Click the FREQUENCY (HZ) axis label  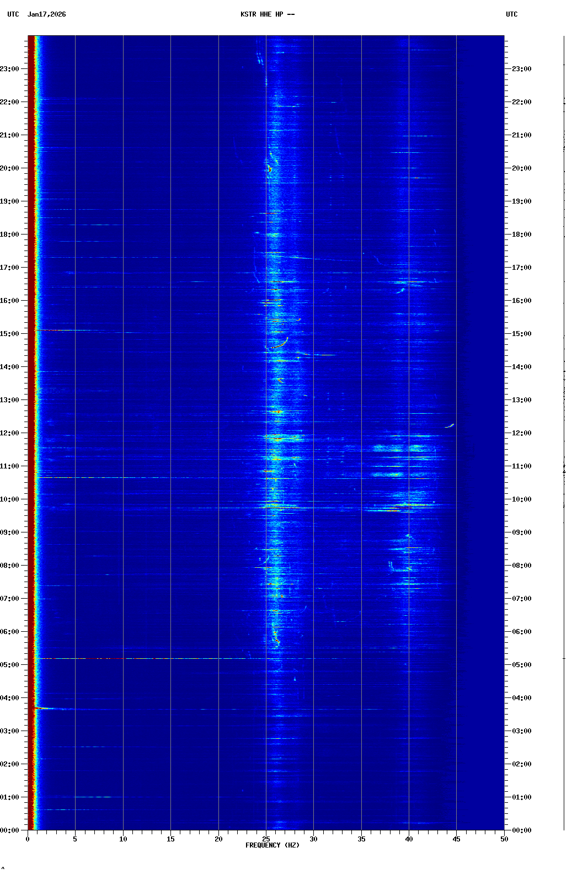(x=272, y=845)
